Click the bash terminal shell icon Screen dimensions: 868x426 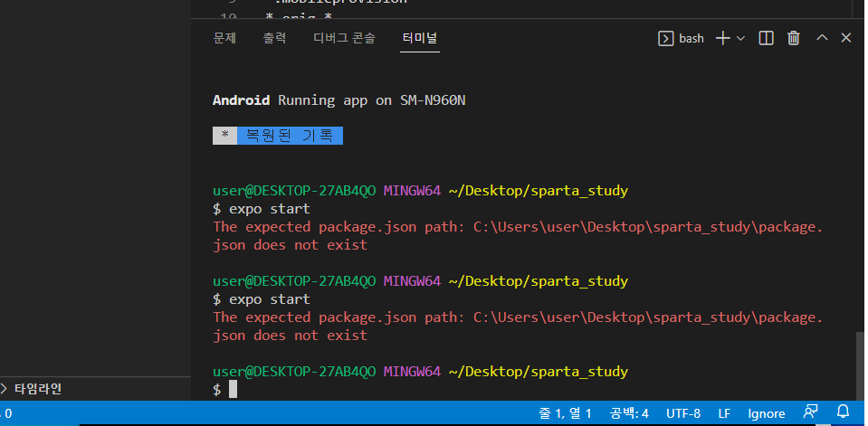tap(665, 38)
